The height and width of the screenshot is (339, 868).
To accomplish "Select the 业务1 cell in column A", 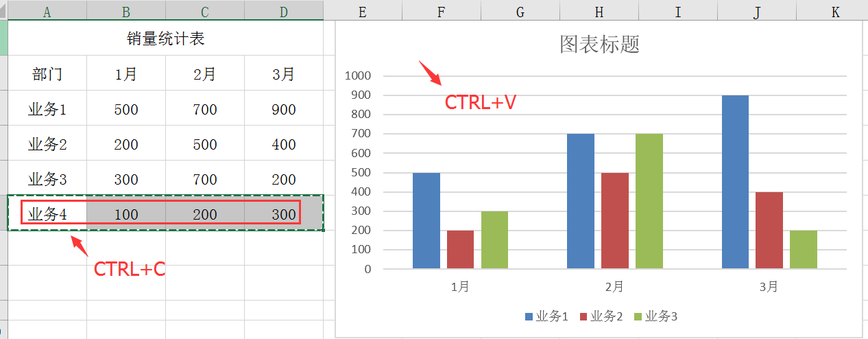I will [x=47, y=108].
